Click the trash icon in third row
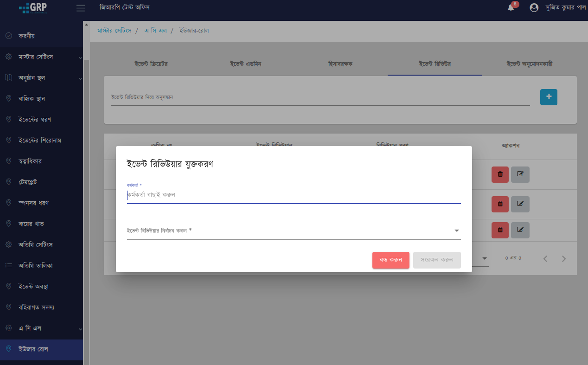This screenshot has height=365, width=588. coord(500,230)
